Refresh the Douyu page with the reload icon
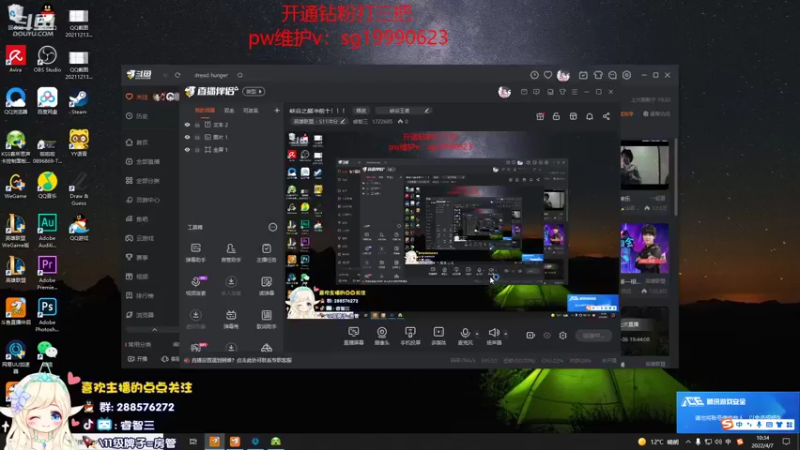The image size is (800, 450). 177,75
